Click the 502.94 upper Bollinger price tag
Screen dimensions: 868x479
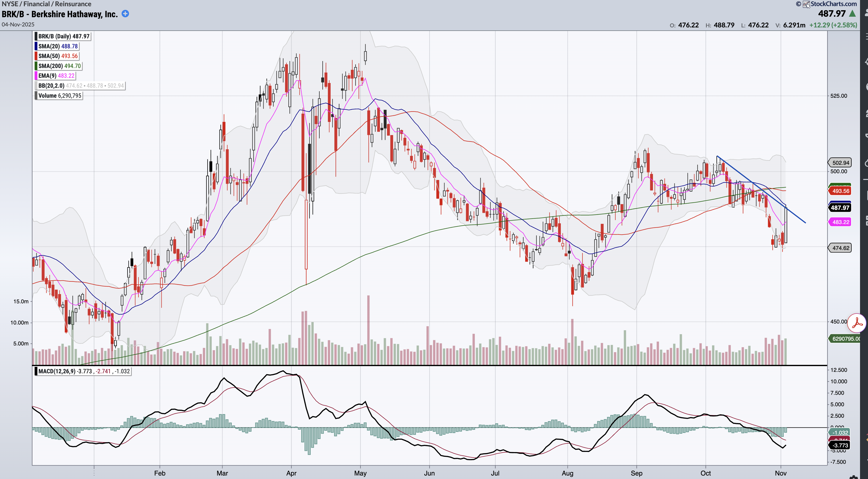coord(840,163)
